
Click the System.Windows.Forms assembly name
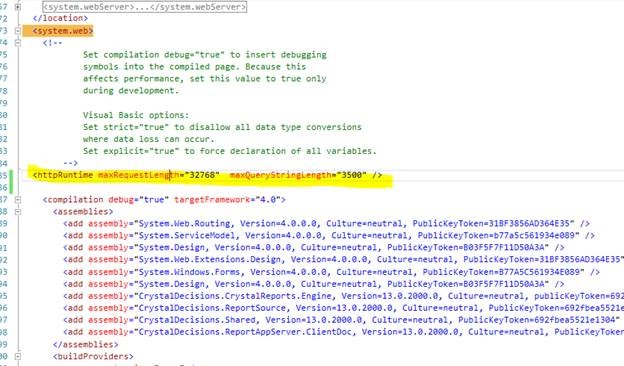[x=189, y=272]
